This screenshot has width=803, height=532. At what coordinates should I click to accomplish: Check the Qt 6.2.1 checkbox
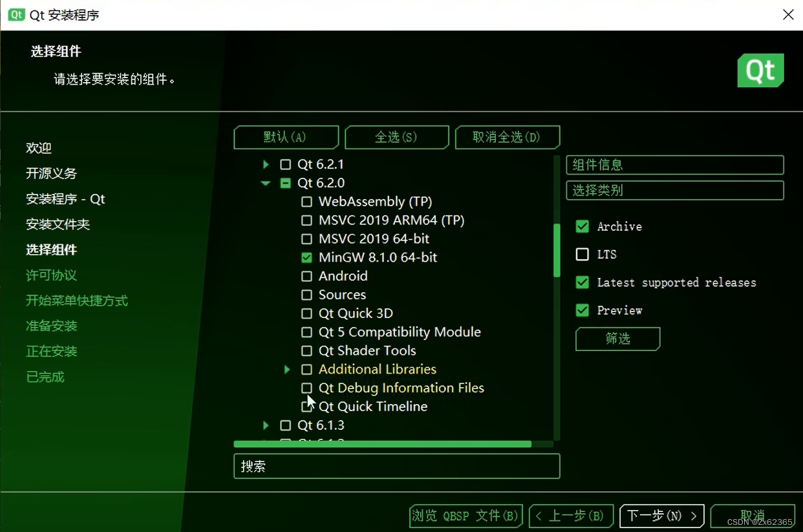[x=285, y=164]
